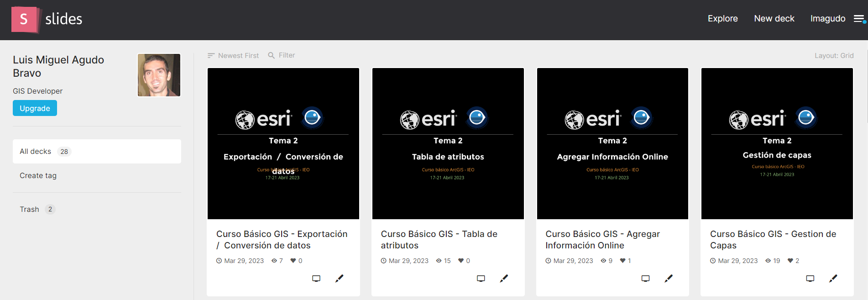
Task: Click the Filter magnifier icon
Action: coord(271,55)
